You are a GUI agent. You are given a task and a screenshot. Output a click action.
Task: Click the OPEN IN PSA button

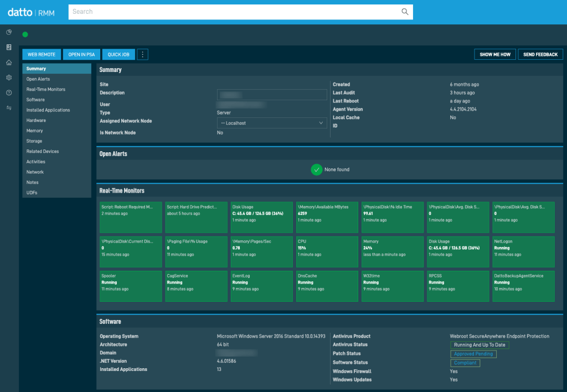81,54
